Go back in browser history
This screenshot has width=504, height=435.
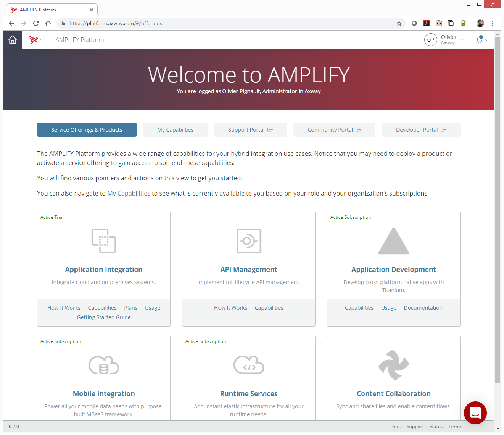click(11, 23)
